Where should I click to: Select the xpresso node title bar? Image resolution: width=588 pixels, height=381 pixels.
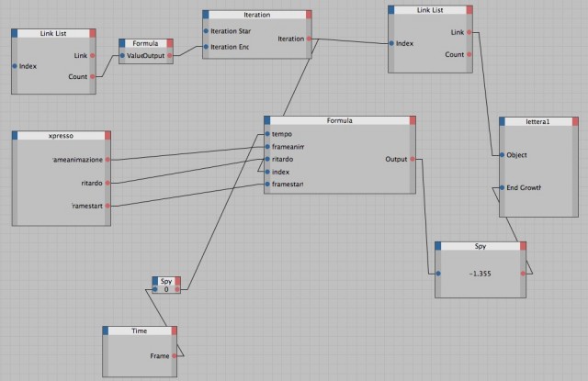point(62,135)
